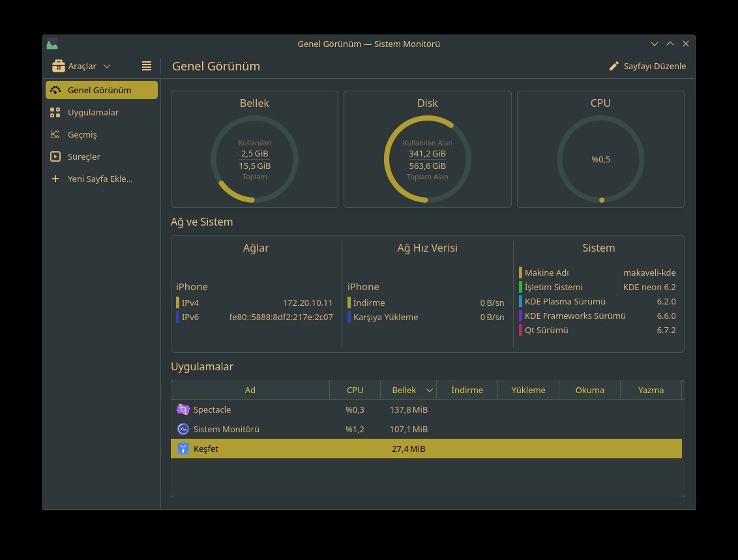
Task: Sort by the Ad column header
Action: pos(250,390)
